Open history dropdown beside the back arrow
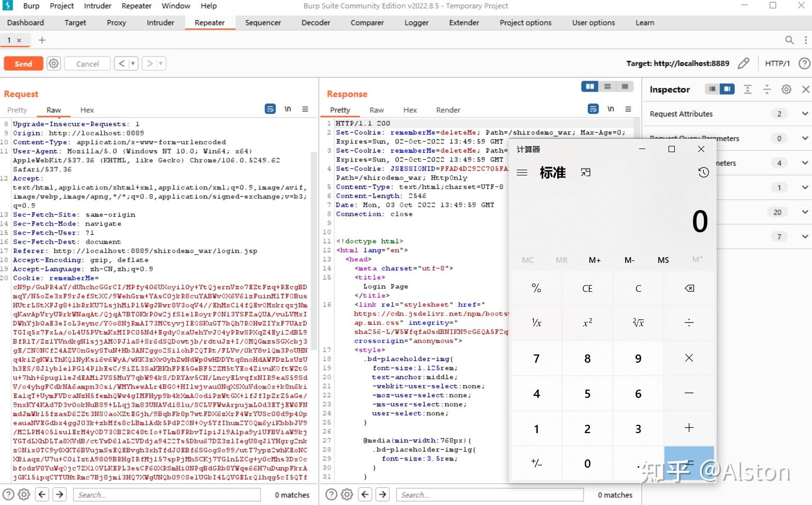812x505 pixels. 133,64
